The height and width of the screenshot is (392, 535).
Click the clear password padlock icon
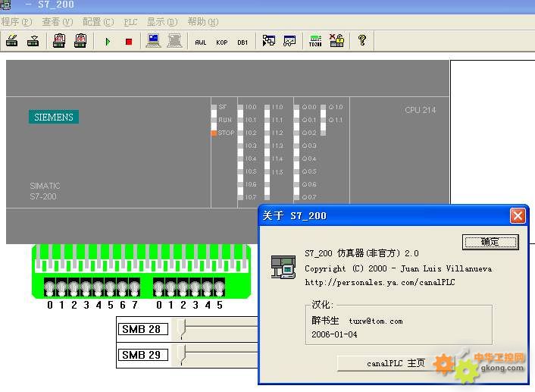(x=336, y=41)
